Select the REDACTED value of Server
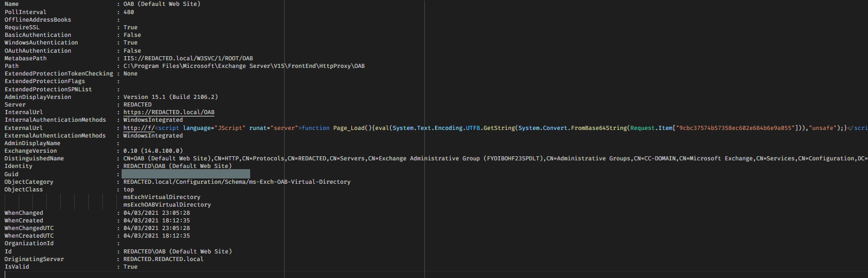 138,105
